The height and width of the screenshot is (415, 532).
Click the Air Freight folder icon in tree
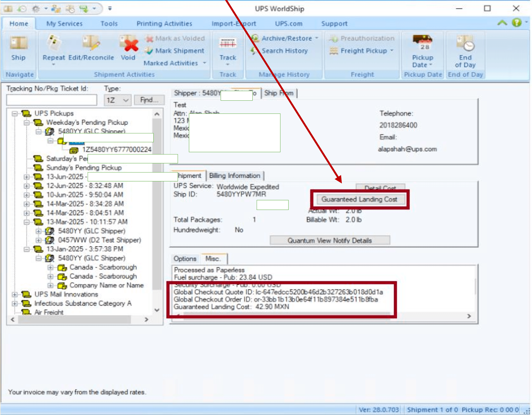pos(26,312)
